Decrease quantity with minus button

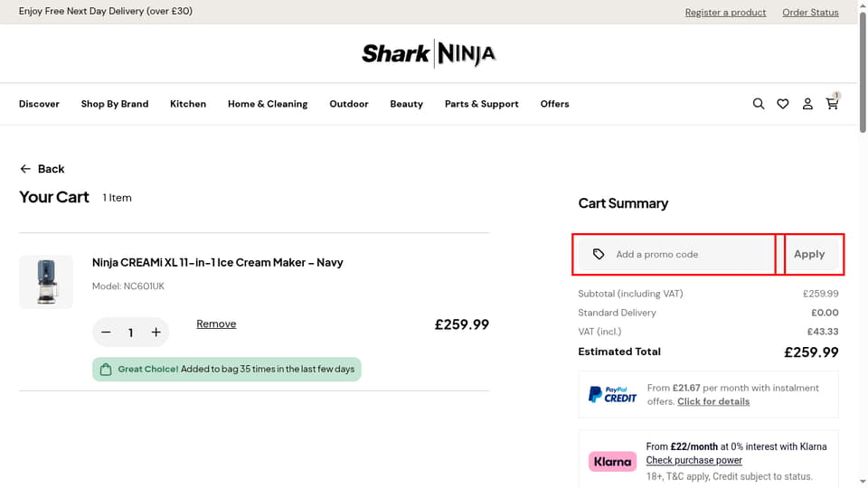coord(106,332)
